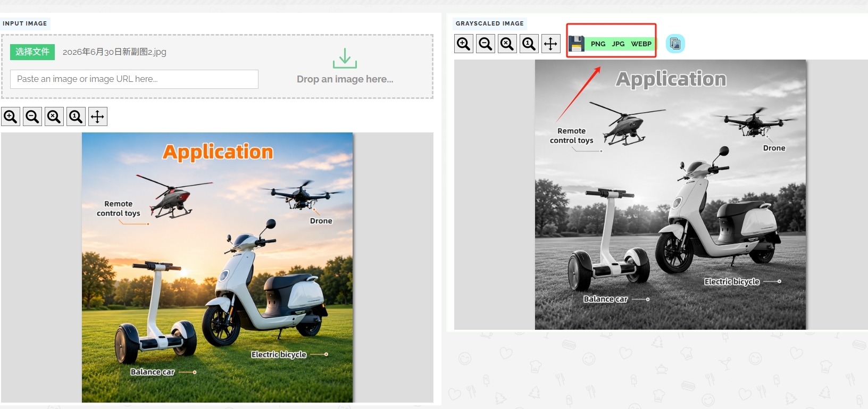The height and width of the screenshot is (409, 868).
Task: Click the INPUT IMAGE panel label
Action: 25,23
